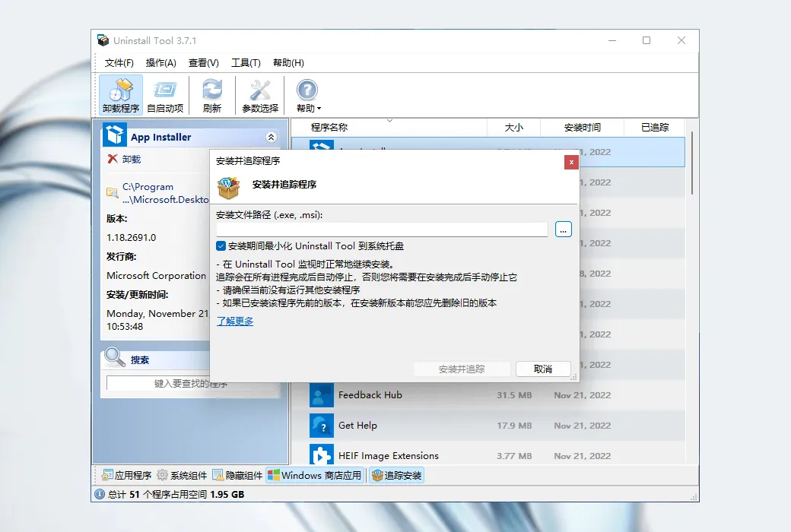Open the 文件(F) menu

point(119,63)
